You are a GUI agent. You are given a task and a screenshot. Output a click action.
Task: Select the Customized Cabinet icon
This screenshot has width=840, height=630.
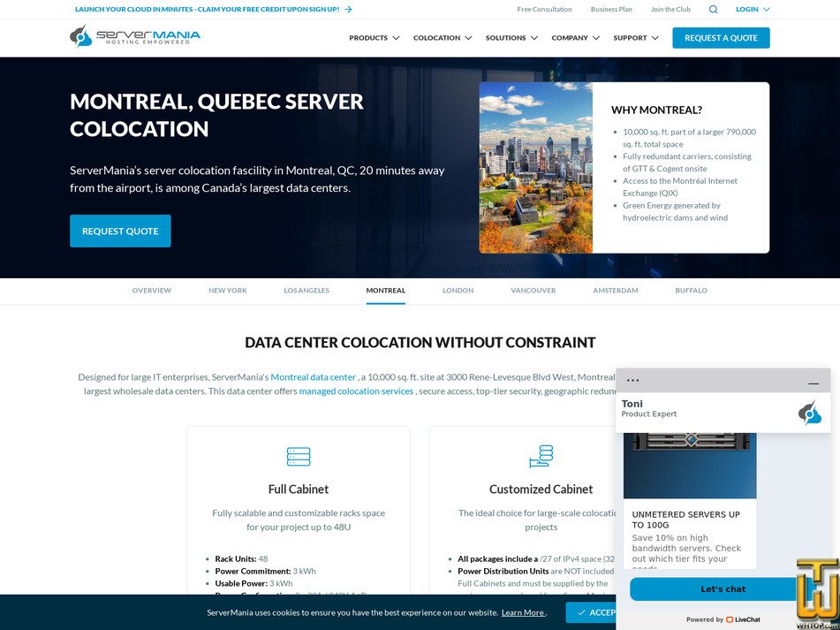click(x=541, y=456)
